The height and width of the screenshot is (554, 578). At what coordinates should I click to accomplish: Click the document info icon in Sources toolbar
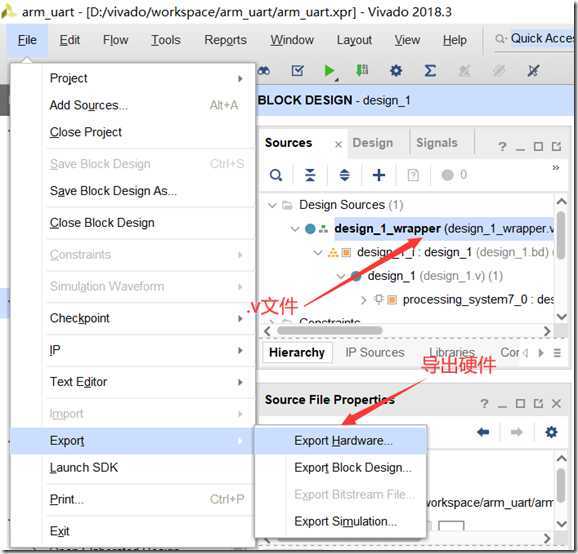(413, 175)
